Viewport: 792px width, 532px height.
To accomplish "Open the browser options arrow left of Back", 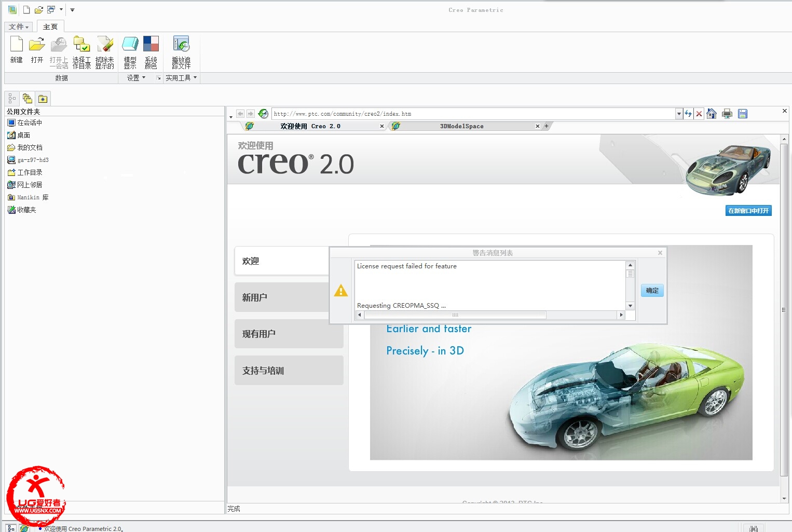I will tap(231, 117).
